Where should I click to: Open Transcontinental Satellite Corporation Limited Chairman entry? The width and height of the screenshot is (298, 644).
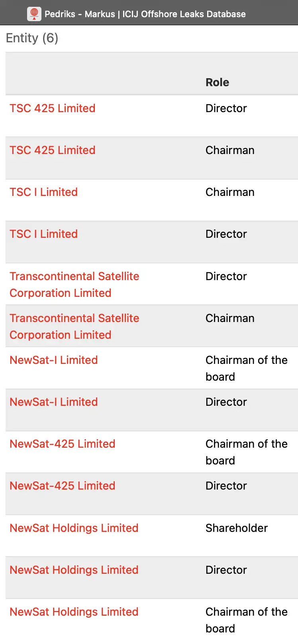coord(74,326)
